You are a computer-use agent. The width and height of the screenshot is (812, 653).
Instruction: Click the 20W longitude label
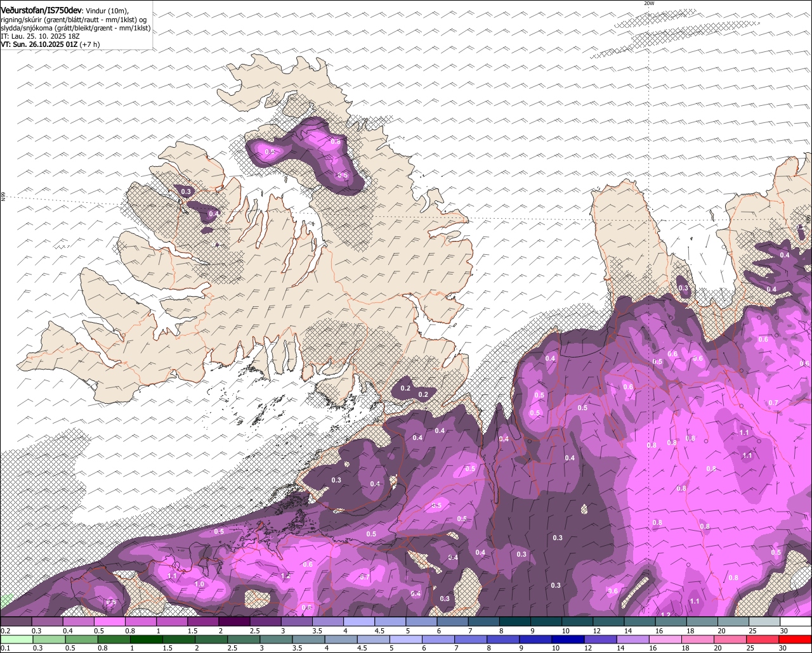coord(648,3)
